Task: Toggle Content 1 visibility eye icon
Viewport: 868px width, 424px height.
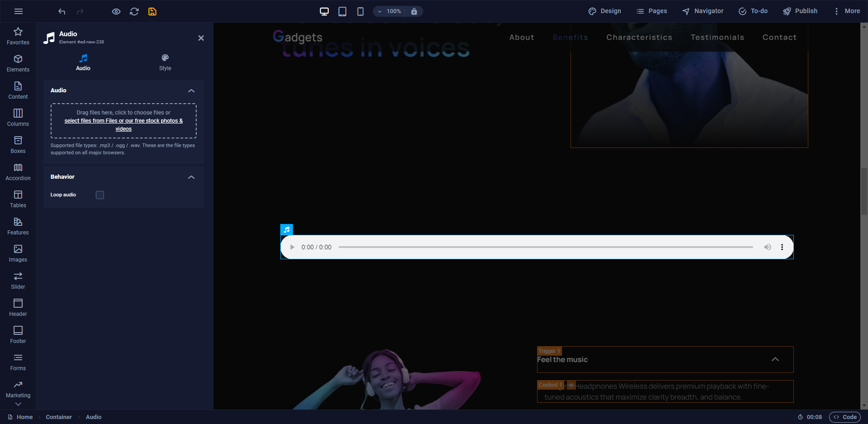Action: point(571,385)
